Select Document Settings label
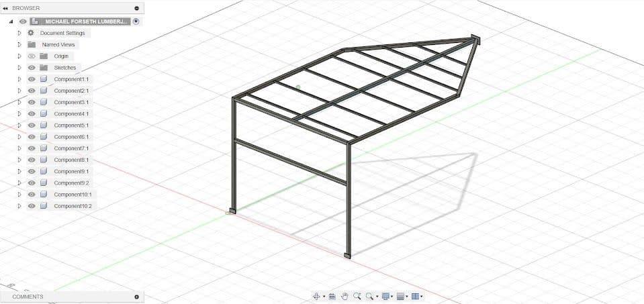The image size is (644, 304). 62,33
